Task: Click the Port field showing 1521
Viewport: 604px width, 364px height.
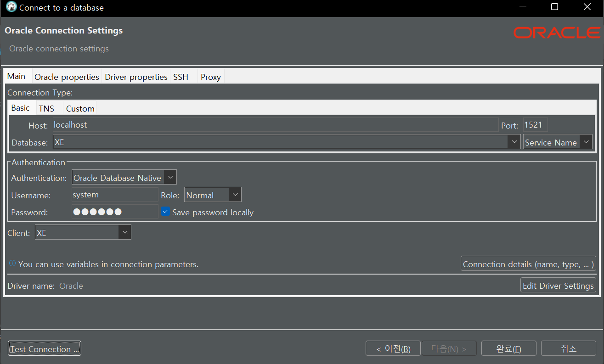Action: coord(535,125)
